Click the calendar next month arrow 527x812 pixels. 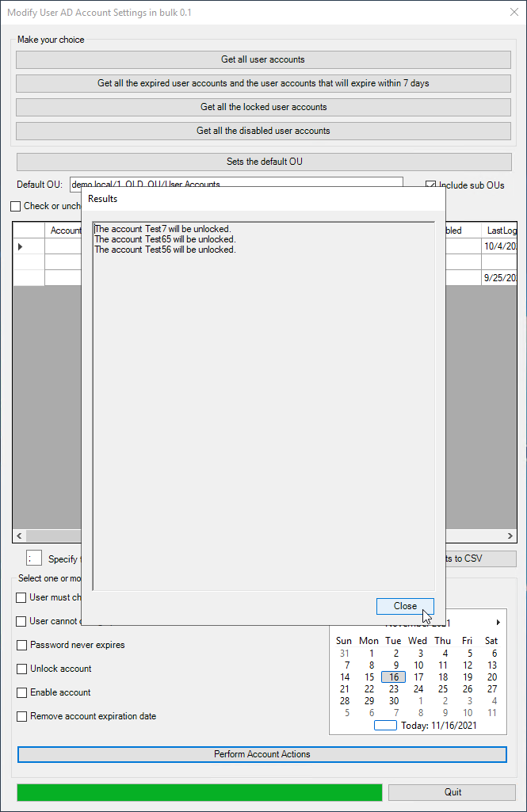[498, 623]
